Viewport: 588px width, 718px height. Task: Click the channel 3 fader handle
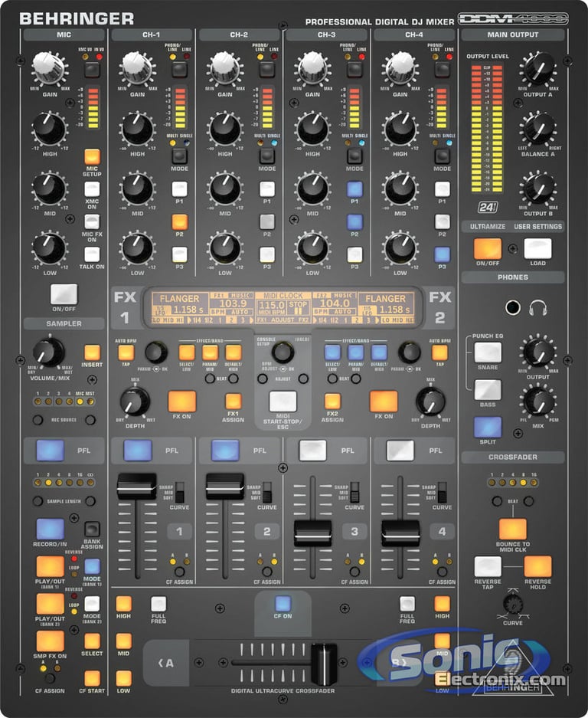coord(312,533)
